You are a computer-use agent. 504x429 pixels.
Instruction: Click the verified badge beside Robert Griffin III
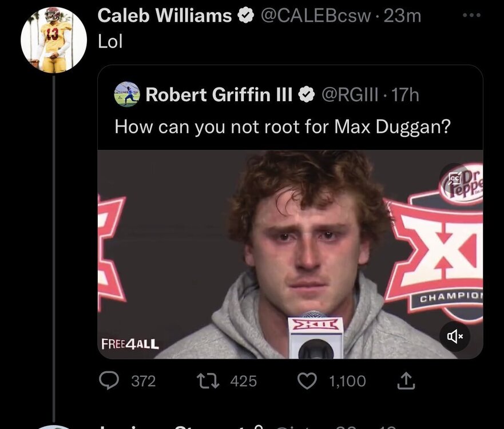(x=306, y=94)
